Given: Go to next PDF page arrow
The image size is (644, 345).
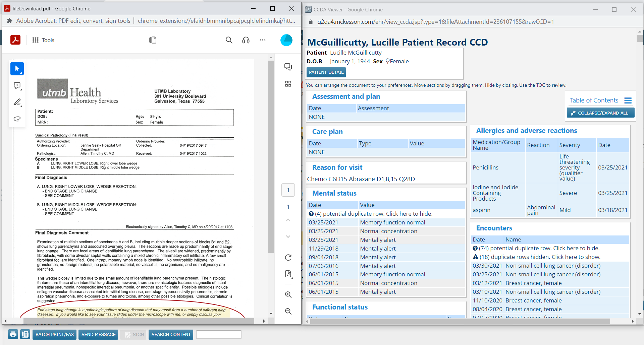Looking at the screenshot, I should click(288, 236).
